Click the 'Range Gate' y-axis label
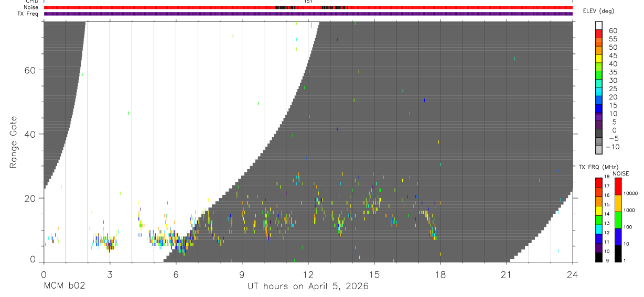Viewport: 644px width, 297px height. click(14, 142)
